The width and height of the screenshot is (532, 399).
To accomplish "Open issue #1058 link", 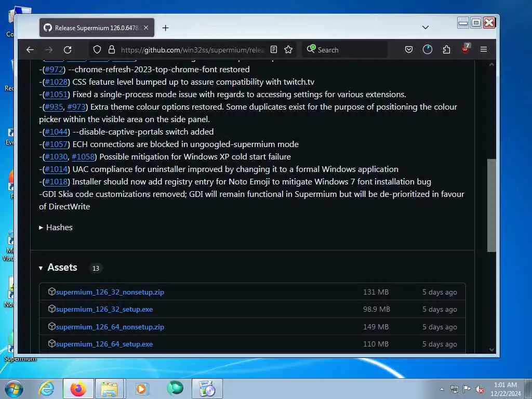I will click(83, 157).
